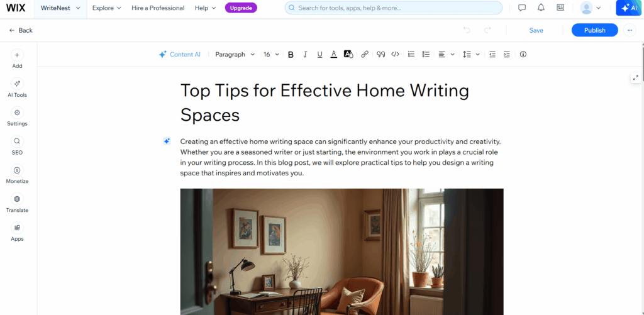Insert a link with link icon
The width and height of the screenshot is (644, 315).
(365, 54)
